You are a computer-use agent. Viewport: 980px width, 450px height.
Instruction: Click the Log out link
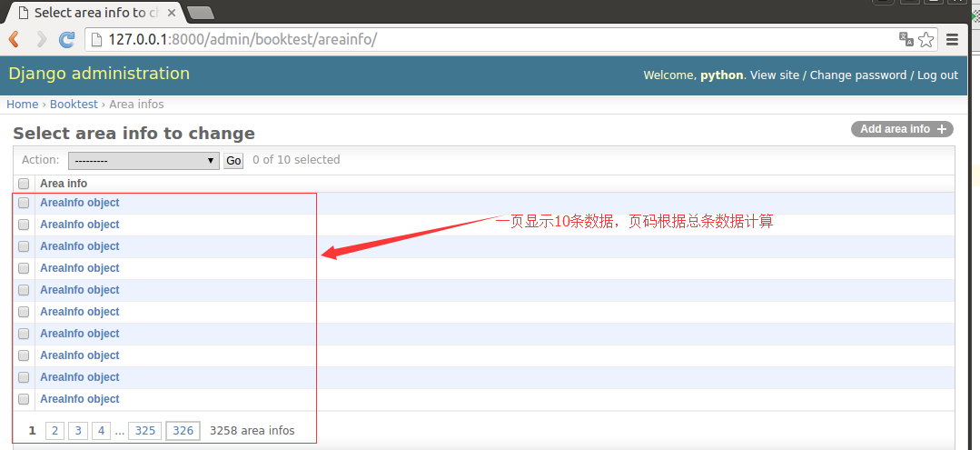937,75
